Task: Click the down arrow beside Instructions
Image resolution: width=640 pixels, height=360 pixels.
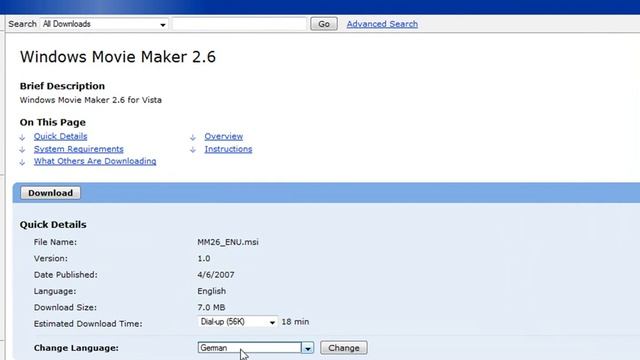Action: coord(193,150)
